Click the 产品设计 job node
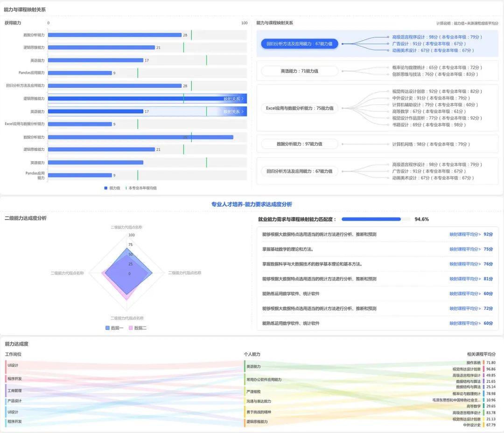504x433 pixels. pos(14,401)
